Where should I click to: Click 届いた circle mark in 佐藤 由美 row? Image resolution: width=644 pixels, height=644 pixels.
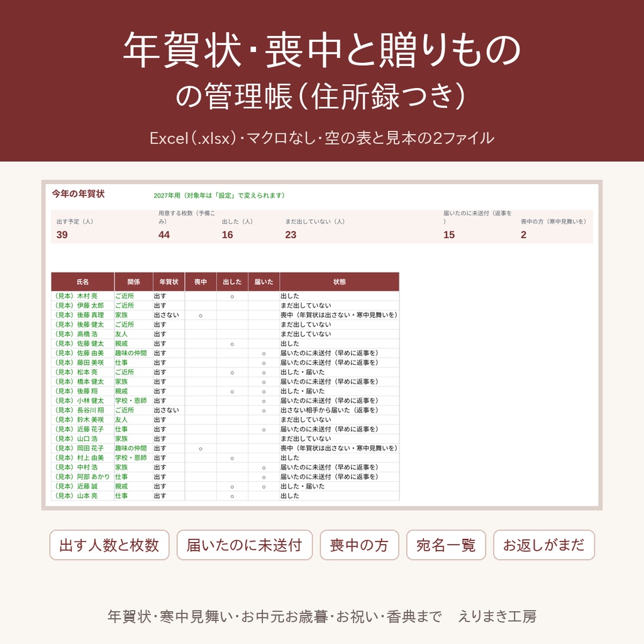[264, 353]
